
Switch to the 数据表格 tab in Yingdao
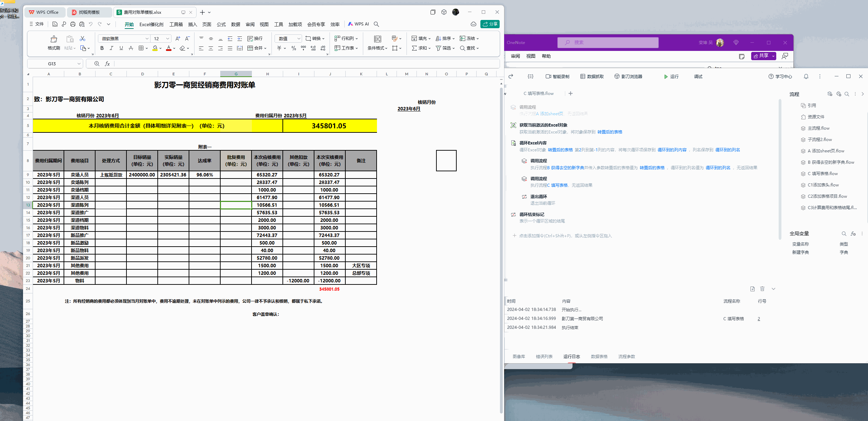click(599, 357)
